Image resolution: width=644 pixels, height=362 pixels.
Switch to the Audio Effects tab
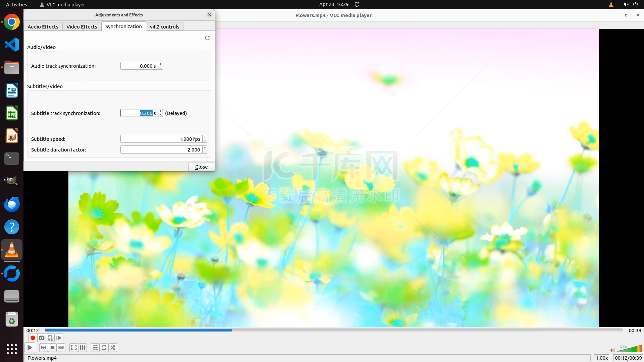43,27
